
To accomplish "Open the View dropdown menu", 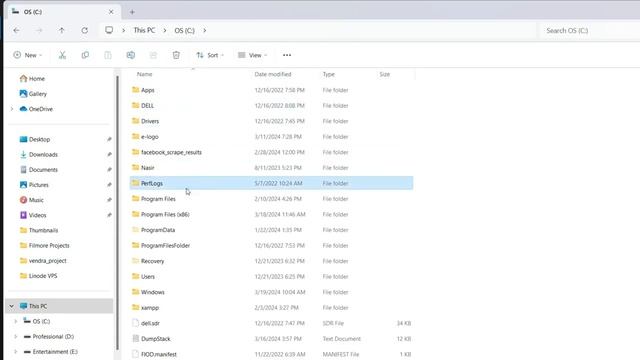I will [x=252, y=55].
